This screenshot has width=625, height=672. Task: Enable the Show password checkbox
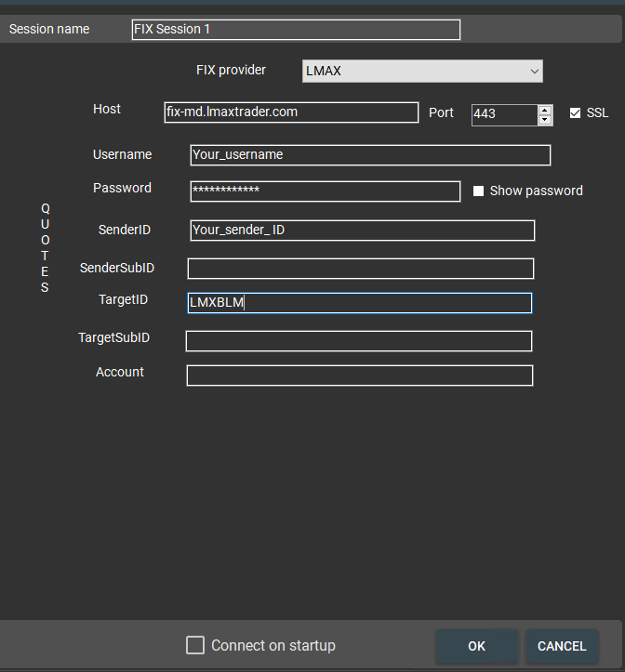(479, 191)
